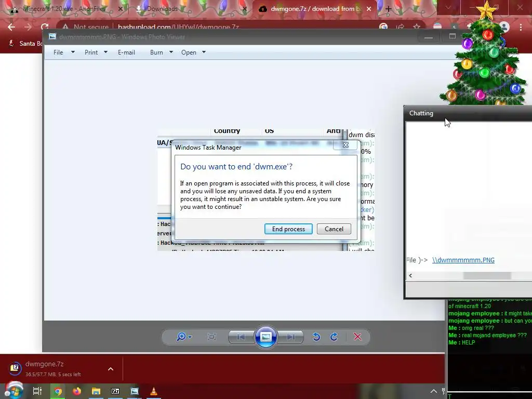532x399 pixels.
Task: Open a new Chrome tab
Action: [x=389, y=9]
